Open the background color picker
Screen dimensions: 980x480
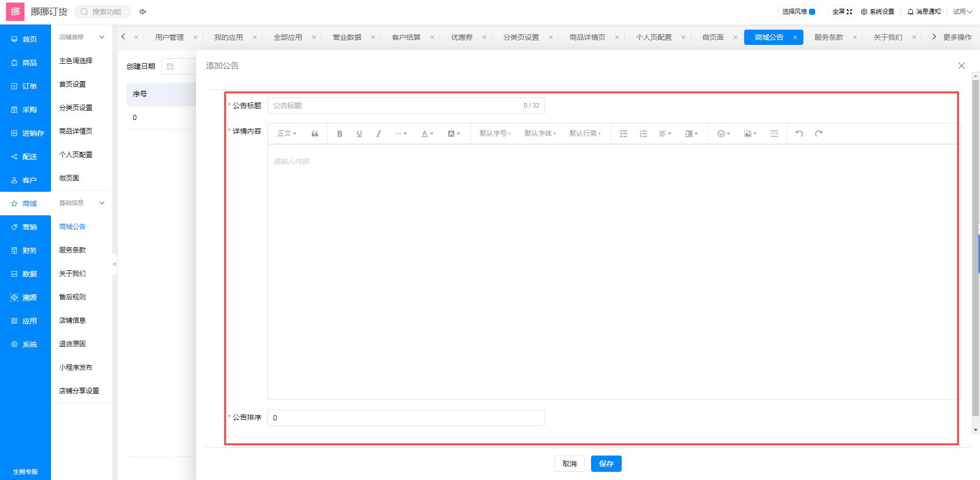click(454, 134)
